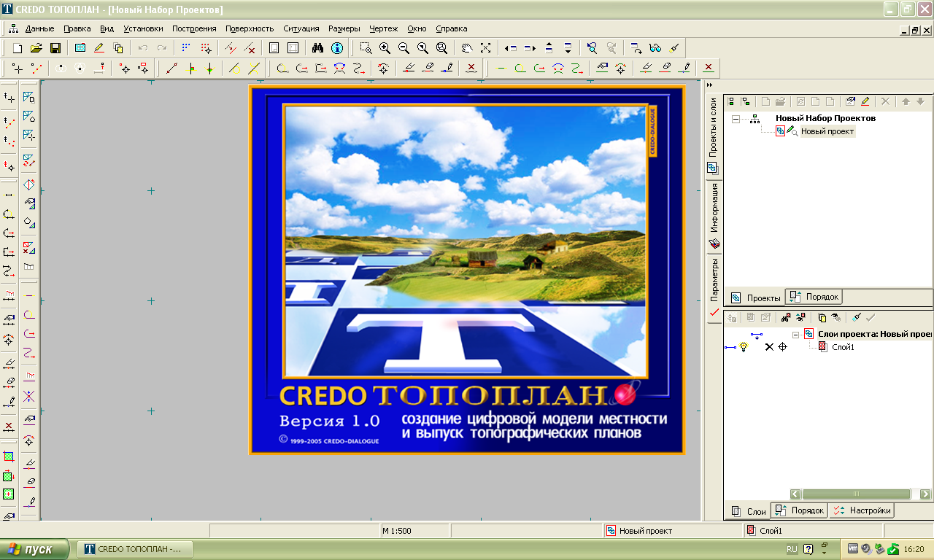Click the layers panel scroll right arrow
Screen dimensions: 934x560
pyautogui.click(x=926, y=494)
